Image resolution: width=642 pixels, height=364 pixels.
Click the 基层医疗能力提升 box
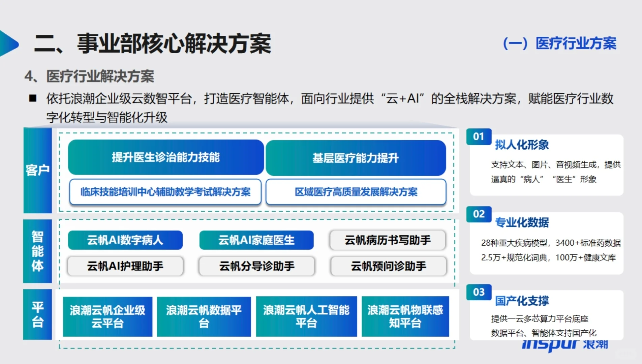356,158
